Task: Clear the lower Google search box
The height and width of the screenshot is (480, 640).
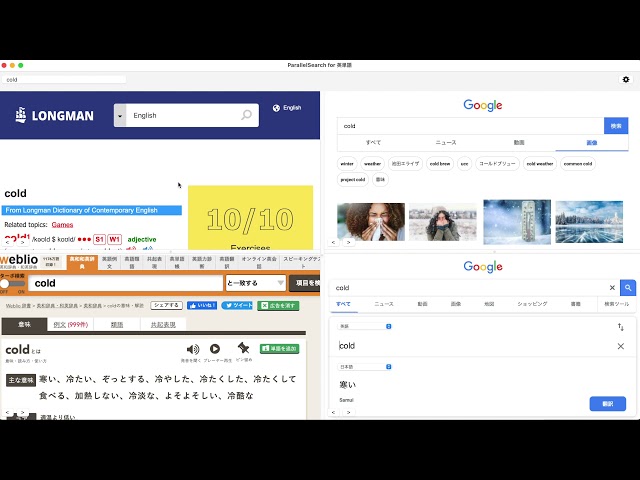Action: [x=612, y=288]
